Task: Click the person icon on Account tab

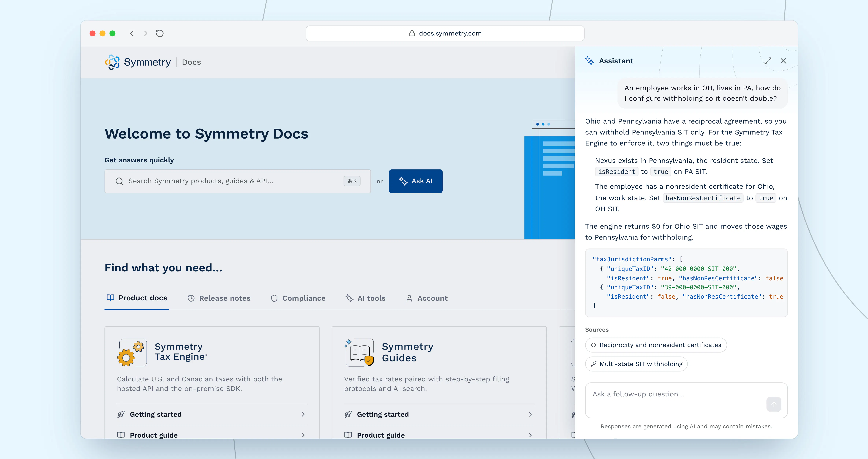Action: (x=409, y=298)
